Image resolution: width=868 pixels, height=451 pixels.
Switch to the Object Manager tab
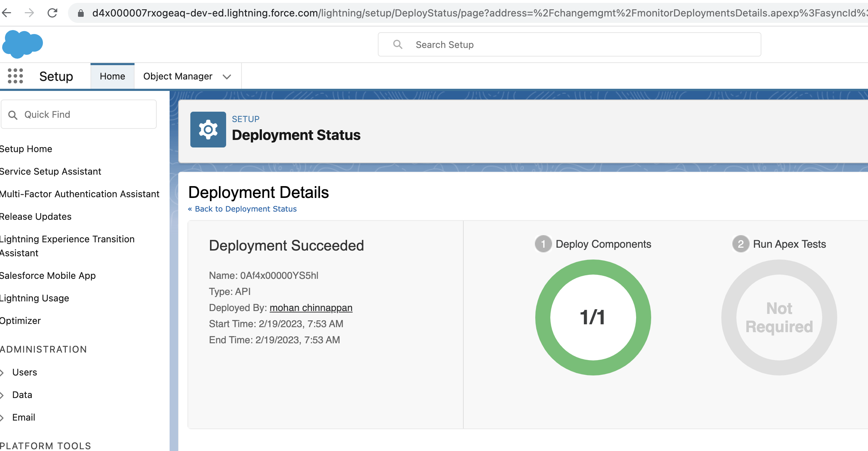[x=178, y=76]
